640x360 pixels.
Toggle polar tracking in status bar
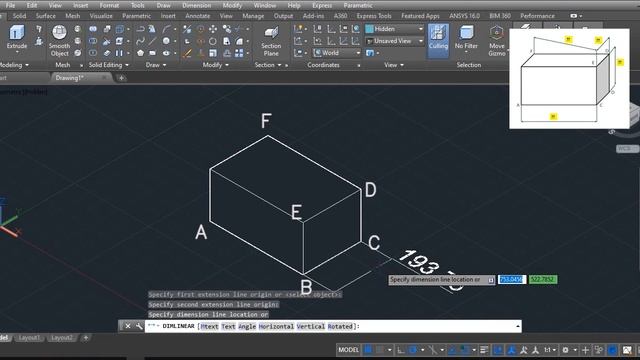click(x=413, y=350)
